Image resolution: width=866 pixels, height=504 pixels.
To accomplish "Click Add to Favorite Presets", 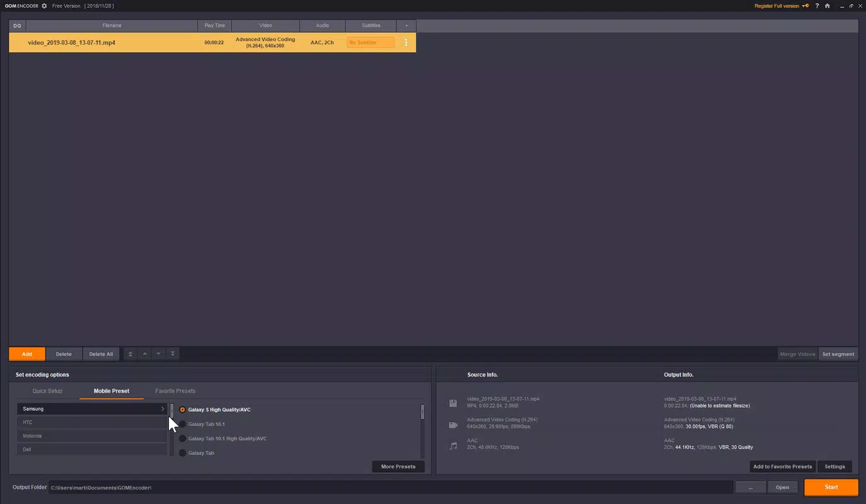I will point(783,467).
